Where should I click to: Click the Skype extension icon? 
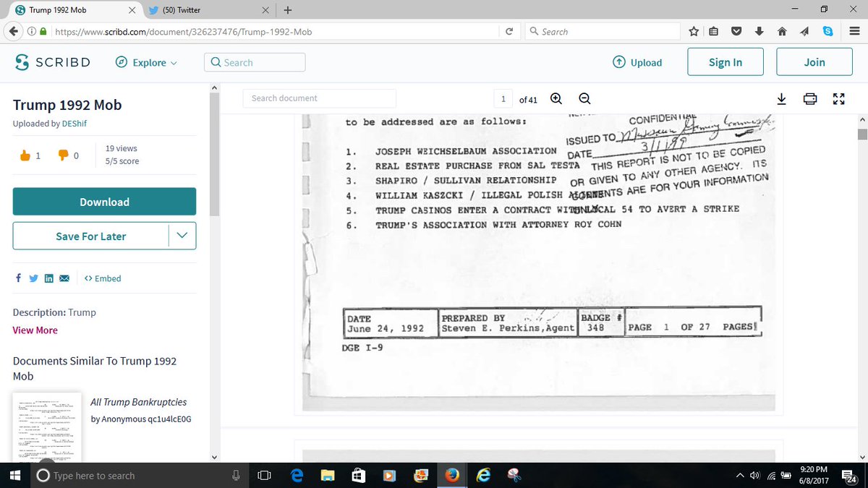point(827,32)
